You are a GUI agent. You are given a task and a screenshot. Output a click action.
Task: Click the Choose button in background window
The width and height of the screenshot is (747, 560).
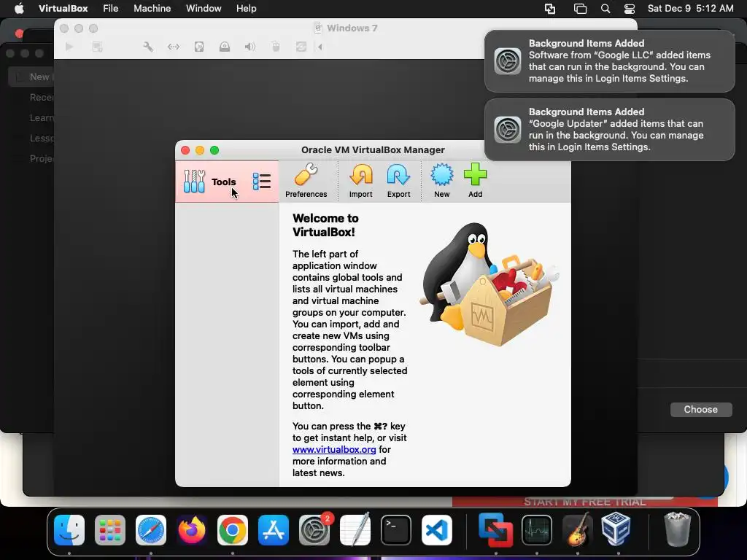click(701, 410)
